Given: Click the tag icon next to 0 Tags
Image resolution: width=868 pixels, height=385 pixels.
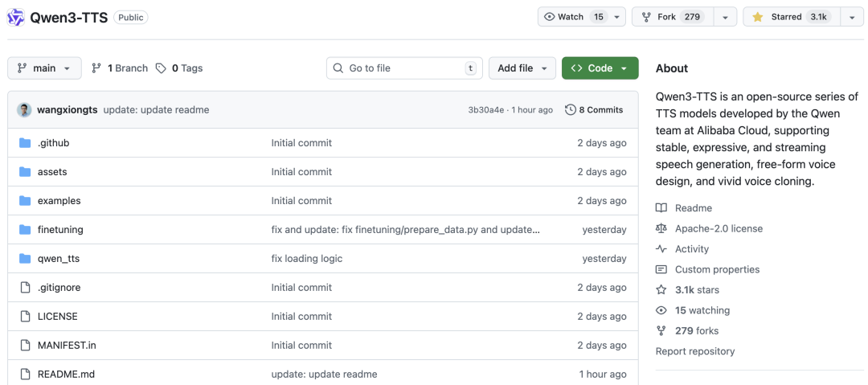Looking at the screenshot, I should (x=161, y=68).
